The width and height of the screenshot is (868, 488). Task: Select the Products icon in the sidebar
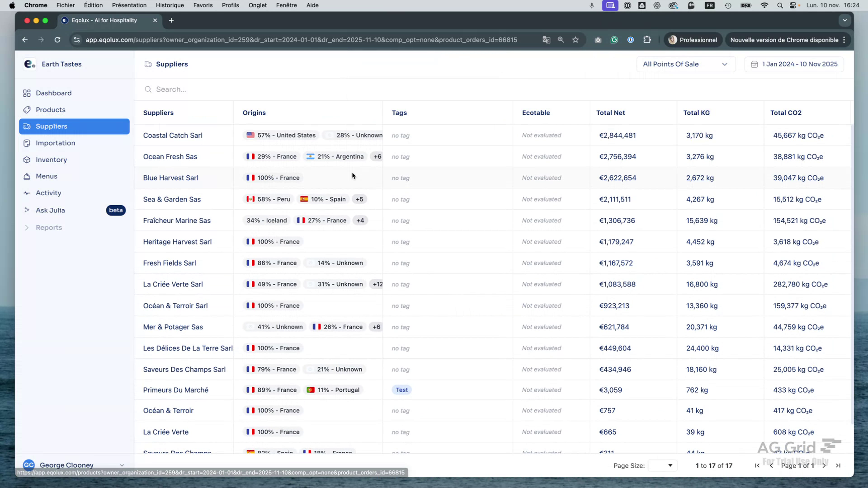click(x=28, y=109)
